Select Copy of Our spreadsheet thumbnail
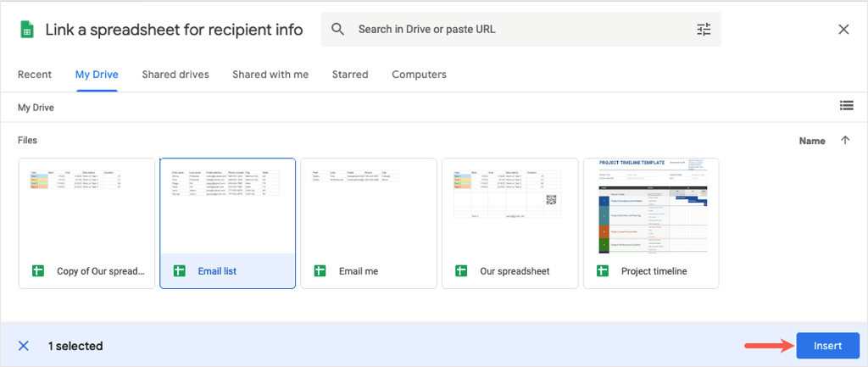 pyautogui.click(x=86, y=206)
